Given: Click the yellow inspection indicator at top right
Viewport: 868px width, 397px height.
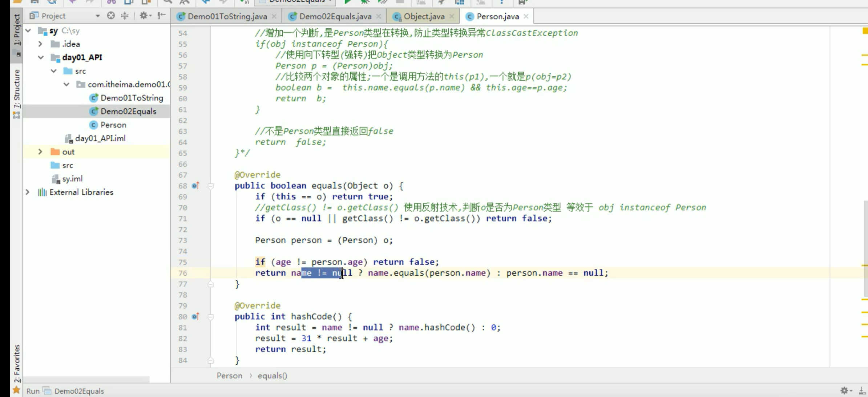Looking at the screenshot, I should [x=865, y=31].
